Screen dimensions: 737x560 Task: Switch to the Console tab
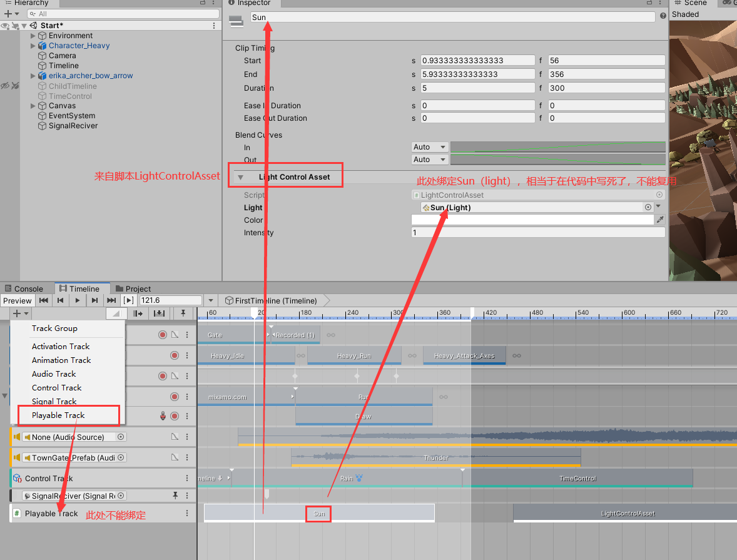[26, 288]
